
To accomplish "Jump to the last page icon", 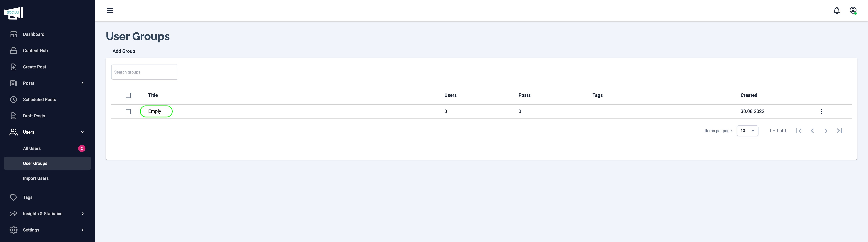I will pos(839,131).
